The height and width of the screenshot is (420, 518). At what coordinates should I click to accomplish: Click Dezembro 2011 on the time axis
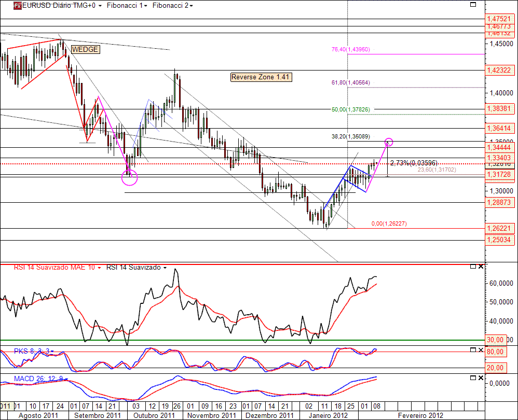pyautogui.click(x=269, y=415)
